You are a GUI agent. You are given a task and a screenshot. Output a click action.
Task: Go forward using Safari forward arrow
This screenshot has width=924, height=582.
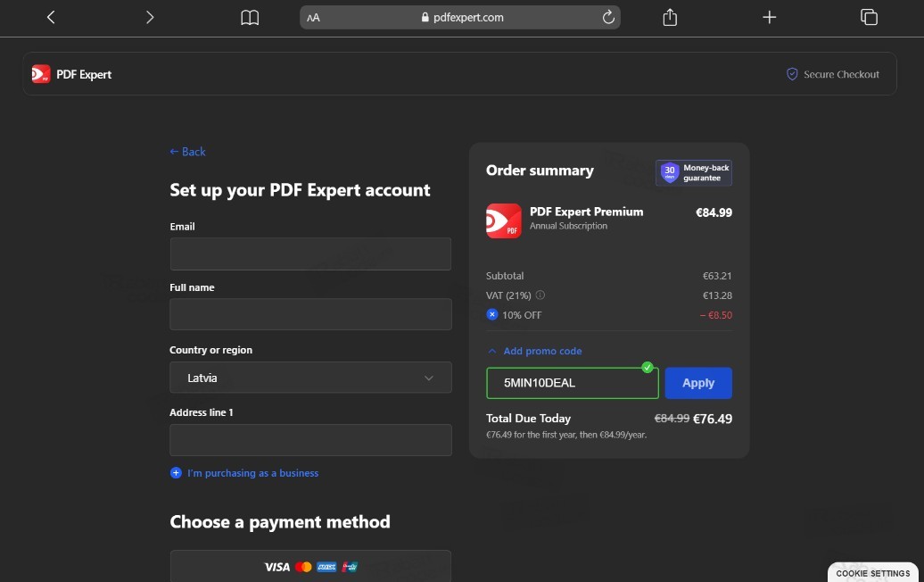[x=150, y=18]
